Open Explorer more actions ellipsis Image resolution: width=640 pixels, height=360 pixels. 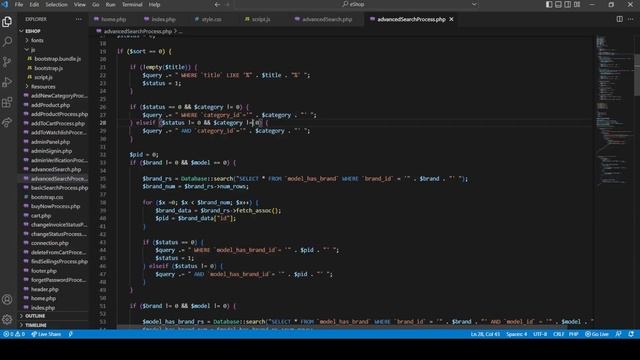click(78, 19)
